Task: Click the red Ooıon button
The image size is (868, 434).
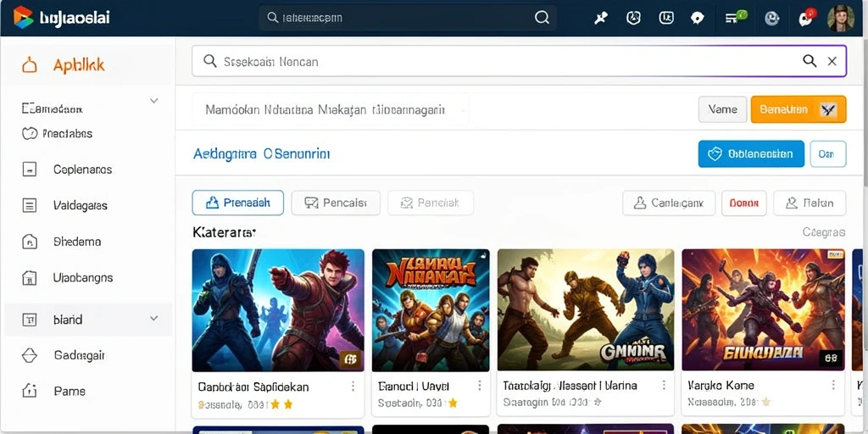Action: click(x=744, y=203)
